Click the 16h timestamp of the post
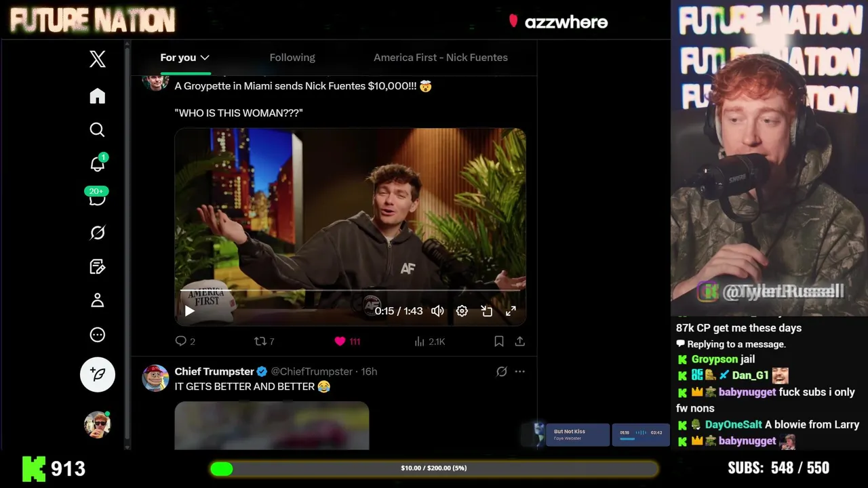868x488 pixels. tap(369, 371)
